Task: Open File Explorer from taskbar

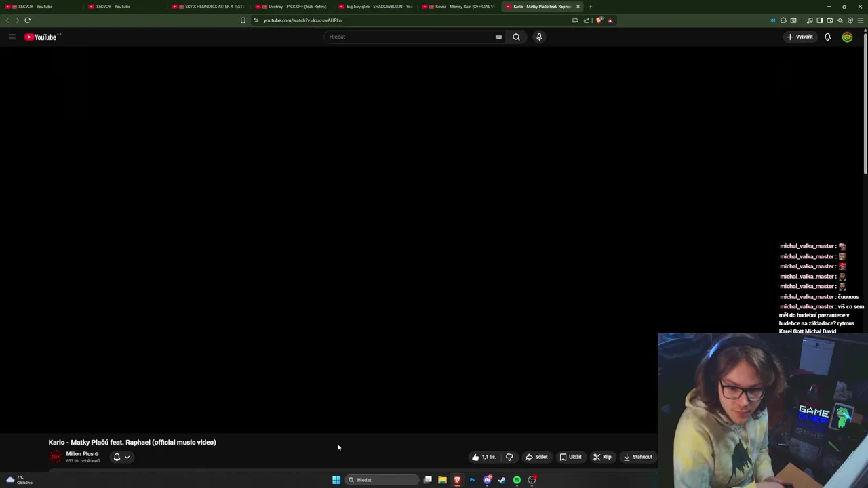Action: coord(442,480)
